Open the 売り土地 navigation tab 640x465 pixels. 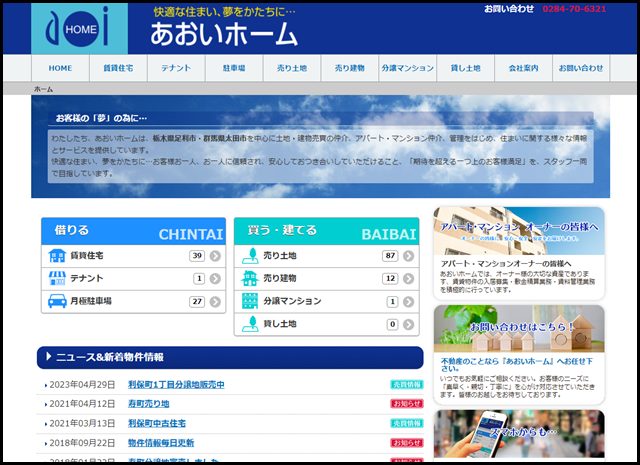click(292, 68)
